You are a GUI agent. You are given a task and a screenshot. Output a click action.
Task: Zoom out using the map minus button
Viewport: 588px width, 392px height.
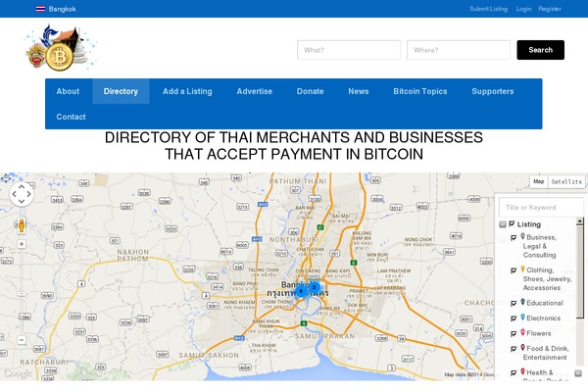coord(22,340)
